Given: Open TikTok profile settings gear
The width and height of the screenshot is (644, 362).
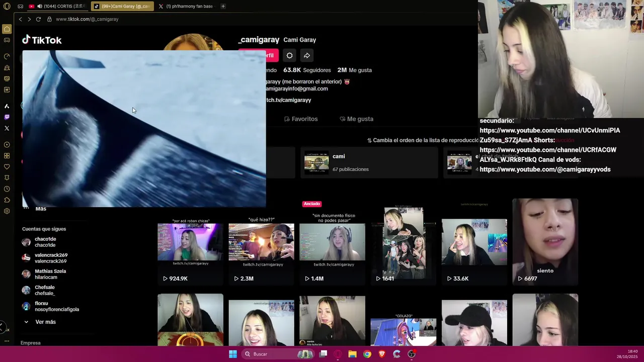Looking at the screenshot, I should click(x=289, y=55).
